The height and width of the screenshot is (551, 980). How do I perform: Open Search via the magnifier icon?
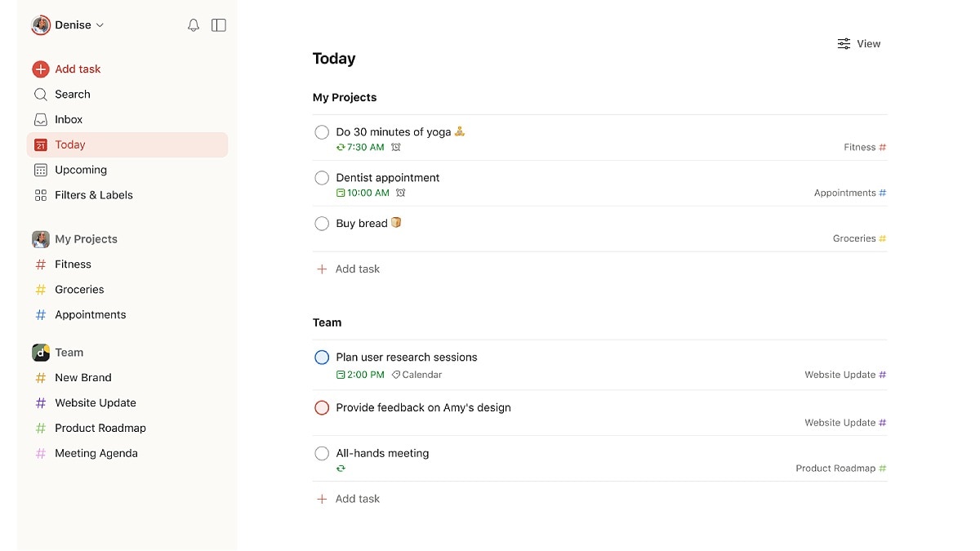click(41, 95)
